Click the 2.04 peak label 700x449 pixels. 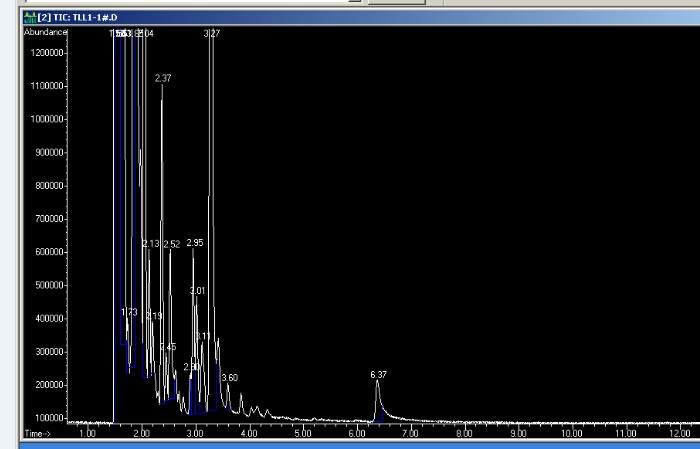146,33
